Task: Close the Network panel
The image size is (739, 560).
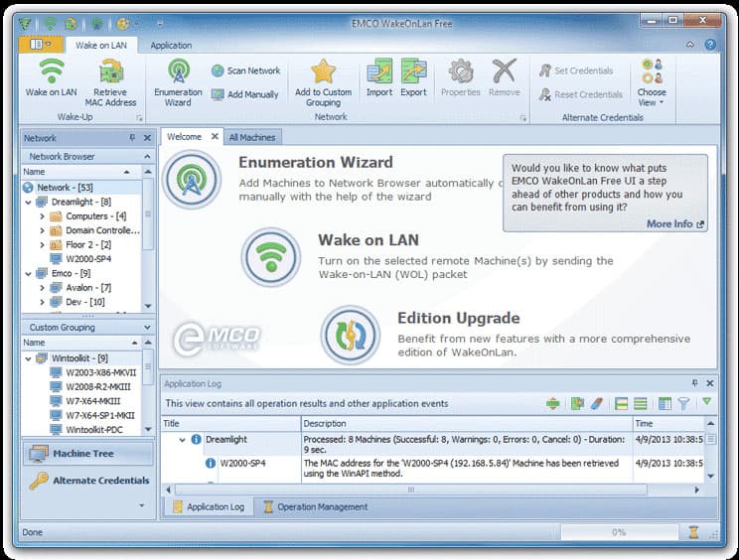Action: 148,138
